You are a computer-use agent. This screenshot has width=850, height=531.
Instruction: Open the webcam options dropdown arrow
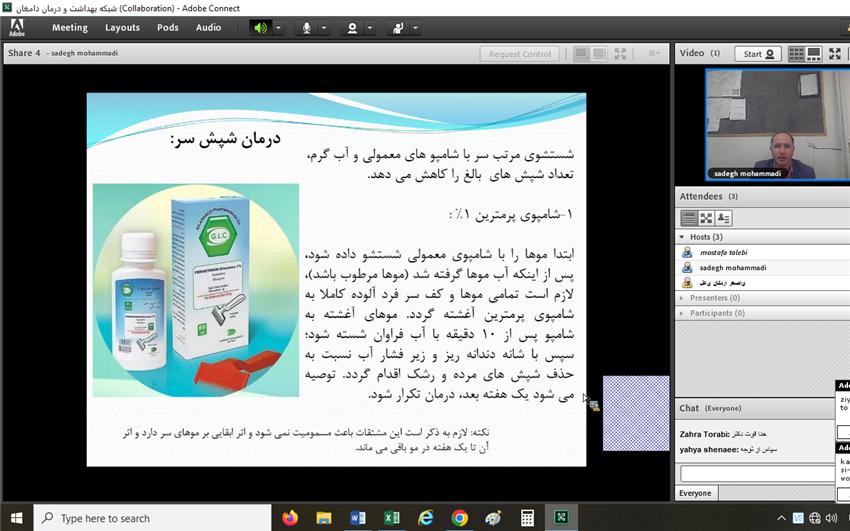tap(369, 28)
